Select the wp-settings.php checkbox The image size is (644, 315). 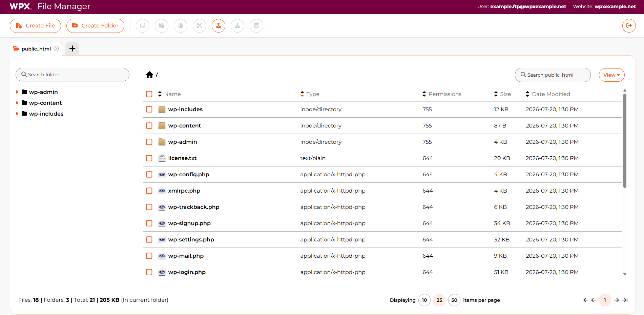click(149, 239)
